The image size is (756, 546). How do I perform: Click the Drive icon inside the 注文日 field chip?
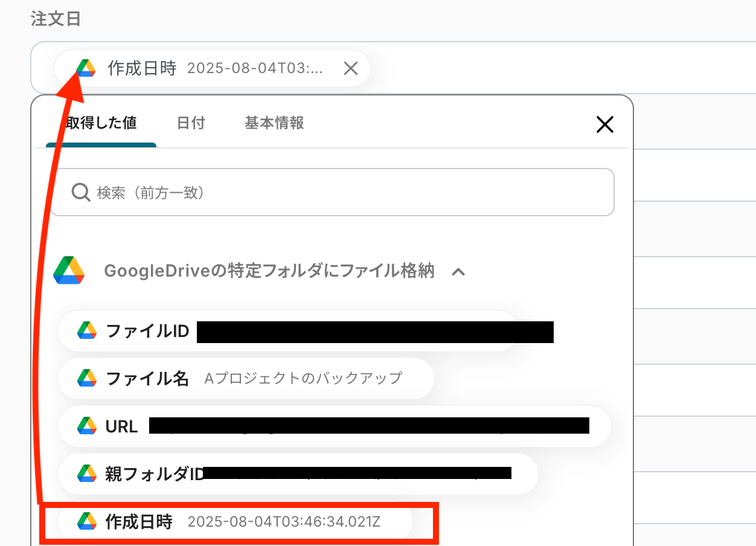coord(86,68)
